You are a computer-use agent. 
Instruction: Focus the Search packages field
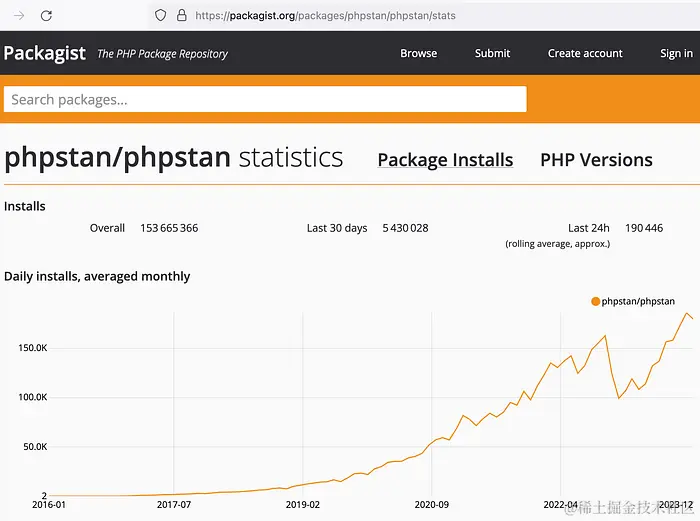pos(265,99)
